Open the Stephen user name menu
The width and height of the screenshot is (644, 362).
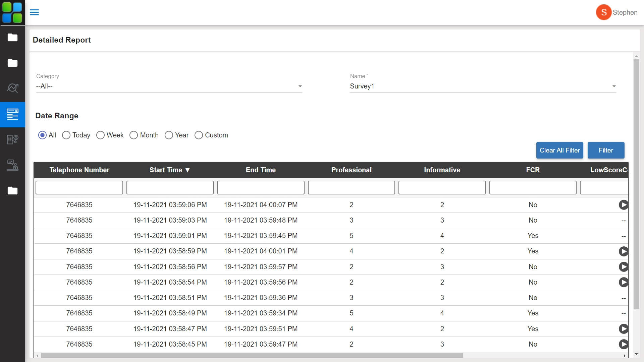click(625, 12)
